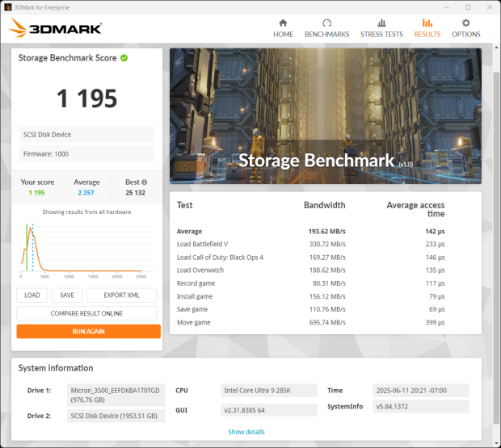Click the Bandwidth column header
Viewport: 501px width, 448px height.
(x=325, y=205)
